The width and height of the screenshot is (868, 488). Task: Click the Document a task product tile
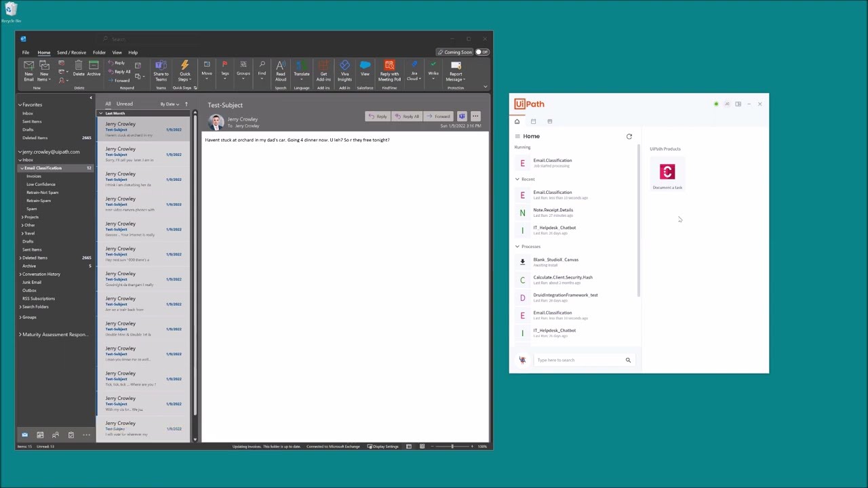[x=667, y=176]
